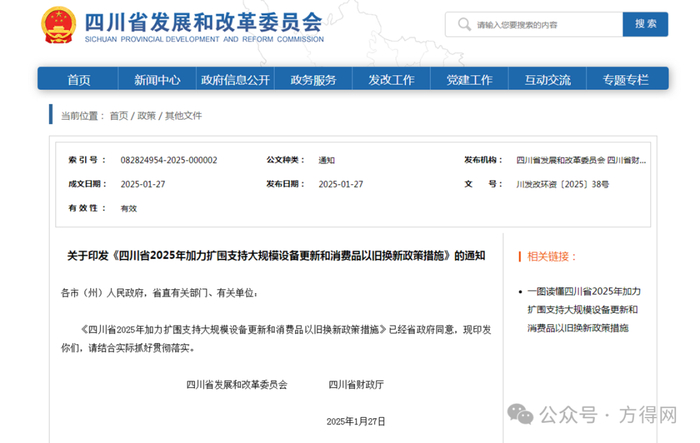Click the 相关链接 section heading
This screenshot has height=443, width=700.
[x=552, y=257]
